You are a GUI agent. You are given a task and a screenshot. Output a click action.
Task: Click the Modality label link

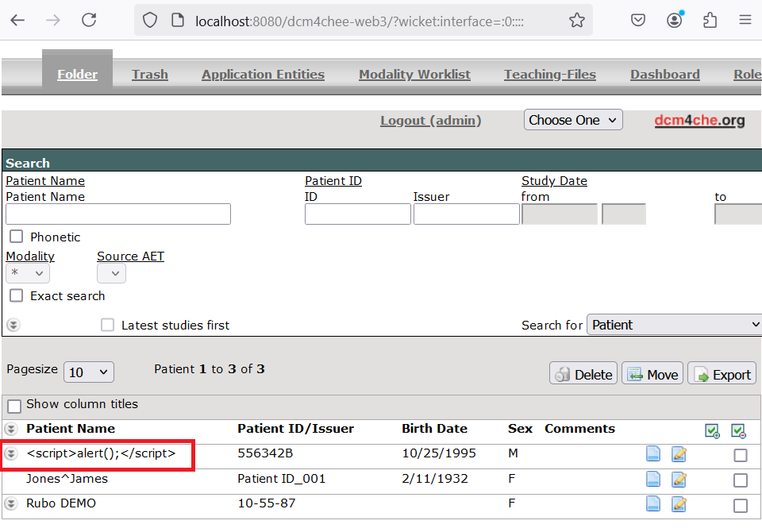click(30, 256)
